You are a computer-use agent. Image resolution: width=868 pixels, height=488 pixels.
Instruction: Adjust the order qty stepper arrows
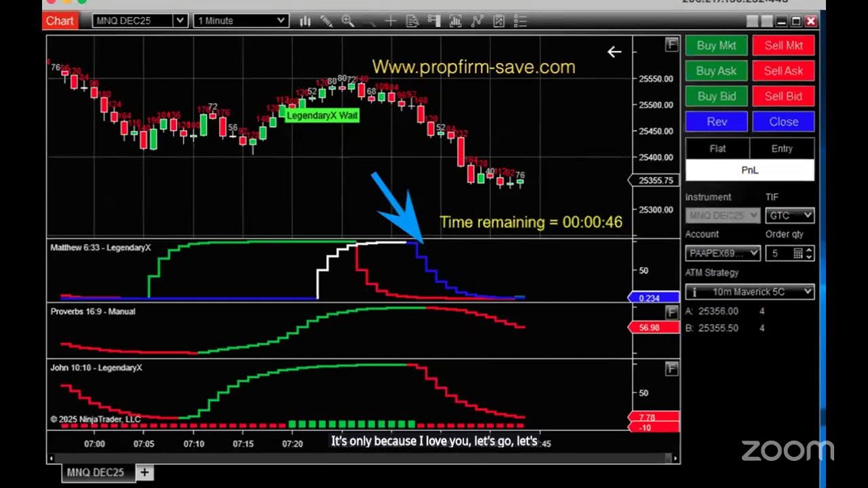tap(809, 253)
